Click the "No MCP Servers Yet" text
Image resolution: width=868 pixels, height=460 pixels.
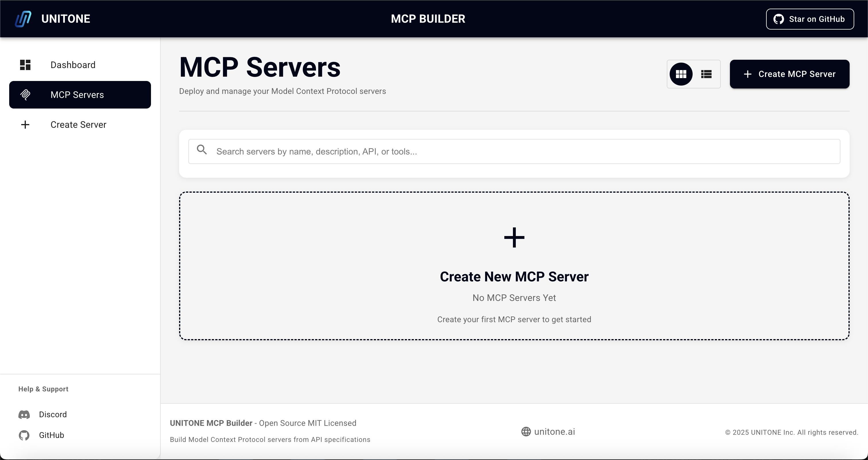tap(514, 298)
